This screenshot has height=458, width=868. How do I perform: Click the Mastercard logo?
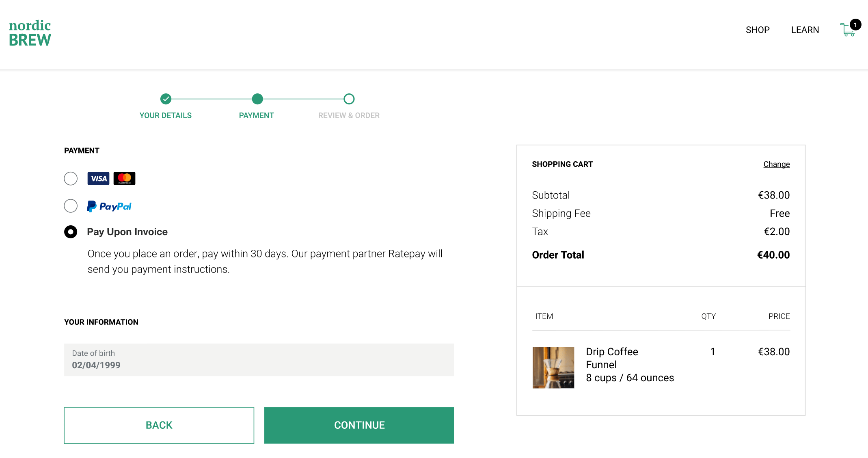click(124, 179)
